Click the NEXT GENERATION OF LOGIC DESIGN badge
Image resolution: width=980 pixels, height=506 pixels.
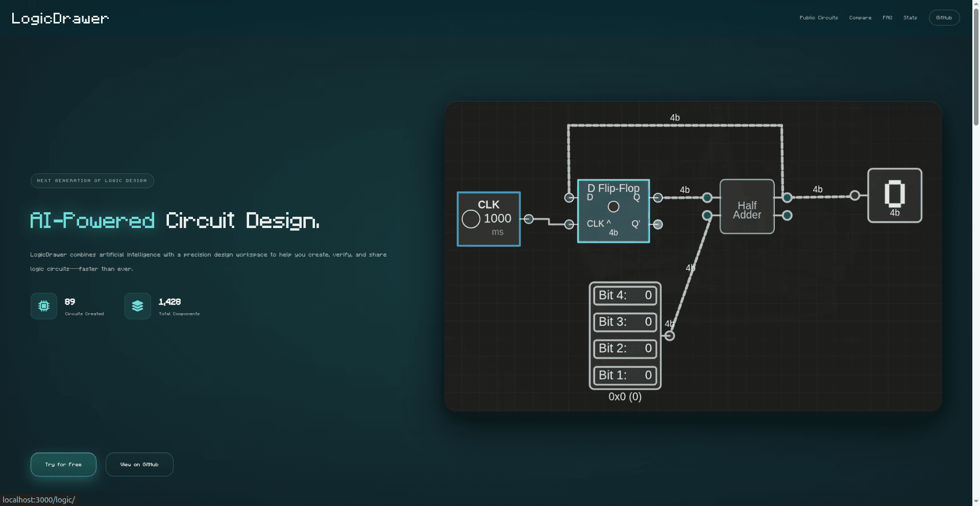[92, 181]
